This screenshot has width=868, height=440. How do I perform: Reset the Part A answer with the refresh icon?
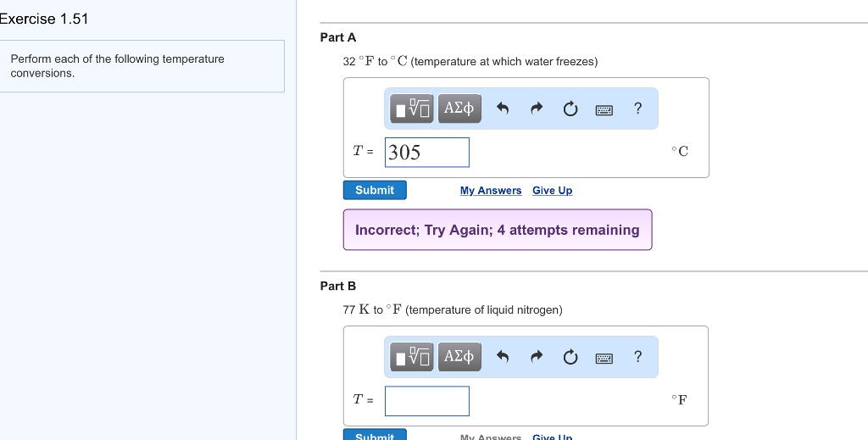(x=570, y=109)
